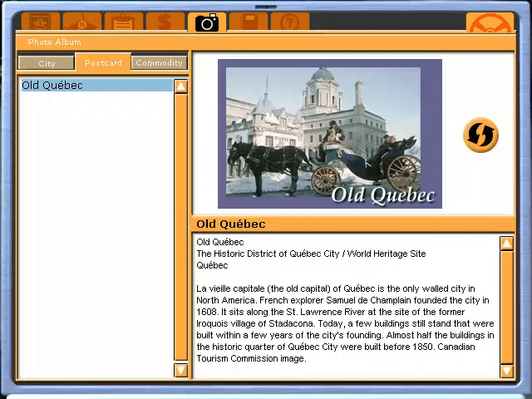Switch to the Commodity tab
Screen dimensions: 532x399
tap(159, 63)
